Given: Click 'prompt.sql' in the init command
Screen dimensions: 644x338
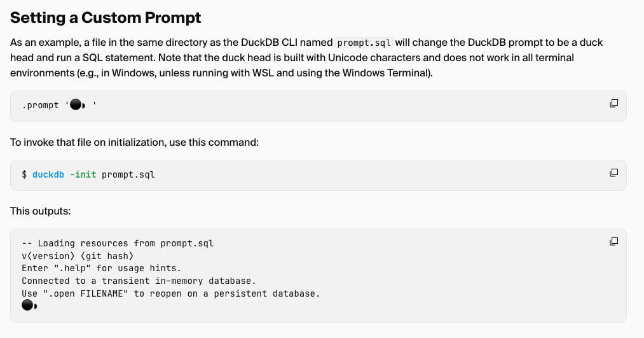Looking at the screenshot, I should click(x=128, y=175).
